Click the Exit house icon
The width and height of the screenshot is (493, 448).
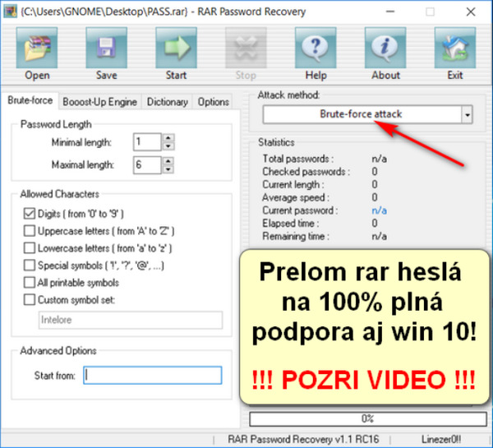[455, 48]
